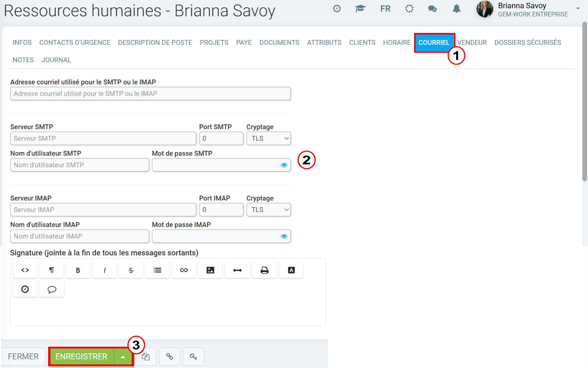
Task: Expand the Enregistrer button arrow options
Action: (123, 357)
